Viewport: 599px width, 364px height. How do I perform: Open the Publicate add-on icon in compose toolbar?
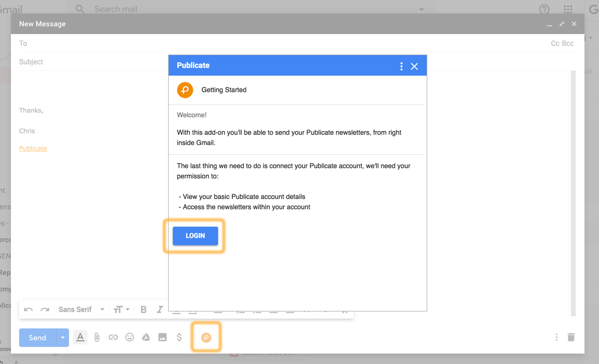pos(206,337)
